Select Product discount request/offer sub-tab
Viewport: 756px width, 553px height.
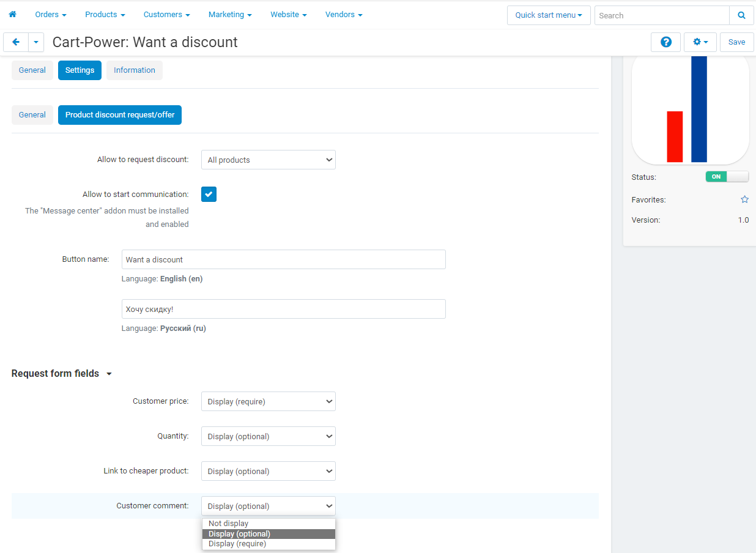[x=120, y=115]
